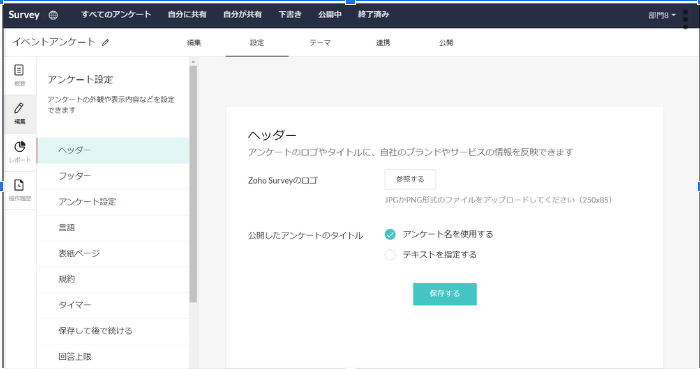Viewport: 700px width, 369px height.
Task: Click the 参照する browse button
Action: (410, 179)
